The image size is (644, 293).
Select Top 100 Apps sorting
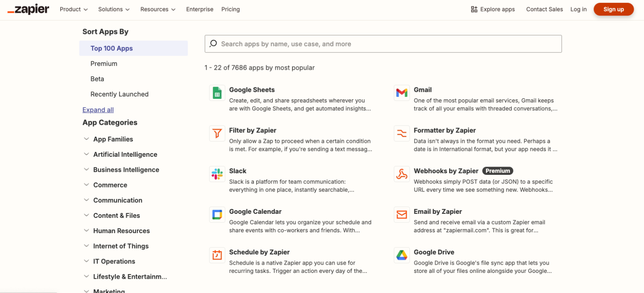click(133, 48)
